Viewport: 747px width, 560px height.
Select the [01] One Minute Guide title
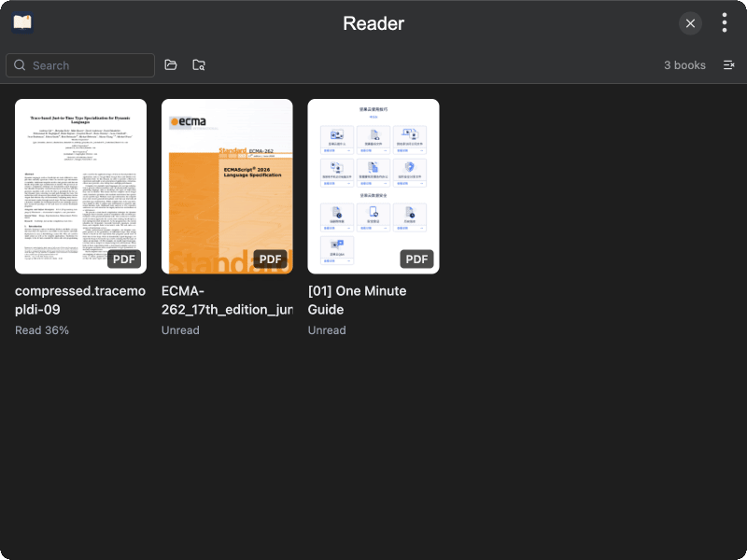357,300
